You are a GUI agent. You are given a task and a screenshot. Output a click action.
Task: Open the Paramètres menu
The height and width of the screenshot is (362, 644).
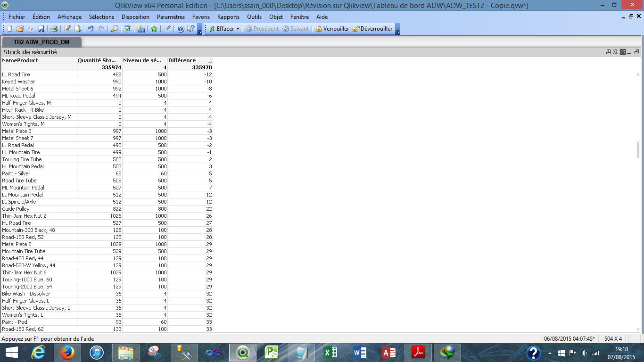171,17
